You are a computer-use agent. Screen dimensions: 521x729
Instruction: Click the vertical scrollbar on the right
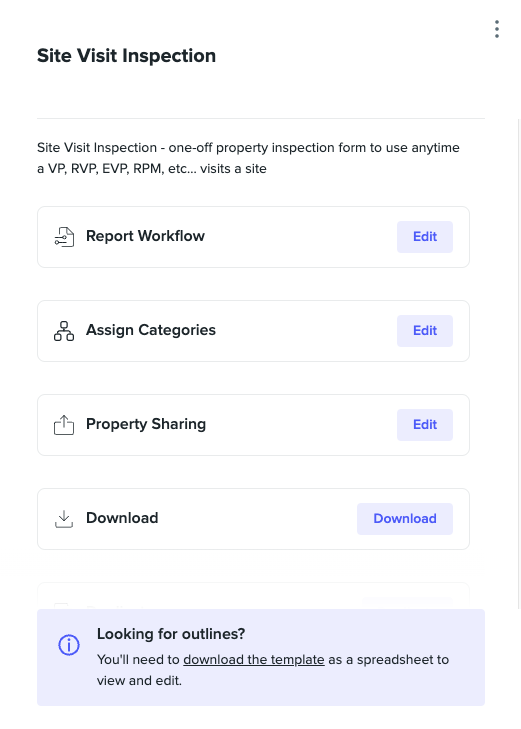[519, 364]
